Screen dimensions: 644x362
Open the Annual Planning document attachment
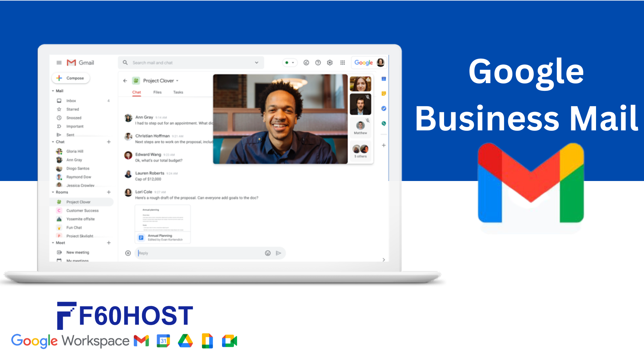point(163,224)
